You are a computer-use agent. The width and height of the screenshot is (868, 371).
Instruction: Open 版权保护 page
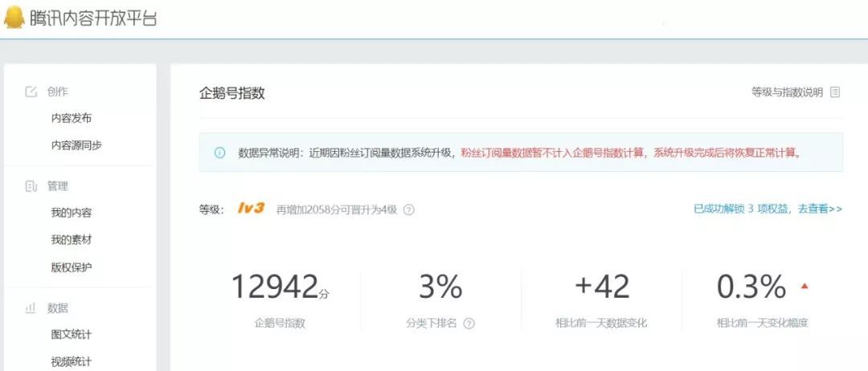[72, 267]
